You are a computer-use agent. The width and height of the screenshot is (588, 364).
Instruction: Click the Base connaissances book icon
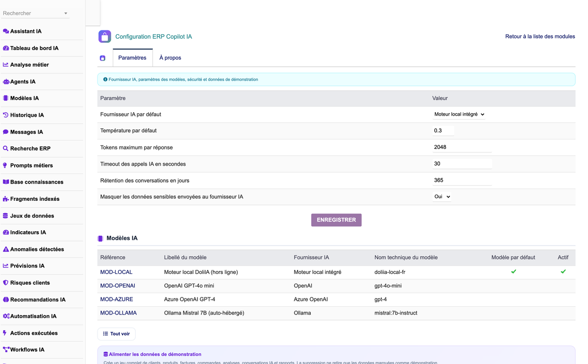pyautogui.click(x=6, y=182)
